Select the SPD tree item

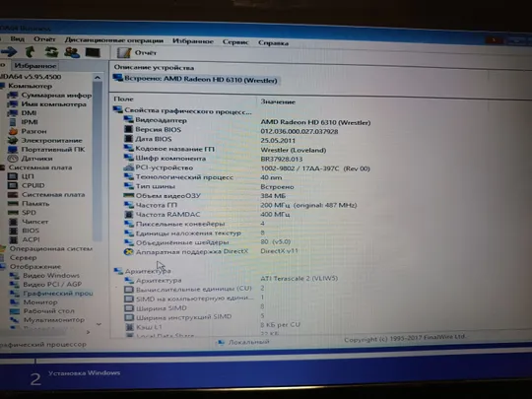[22, 213]
